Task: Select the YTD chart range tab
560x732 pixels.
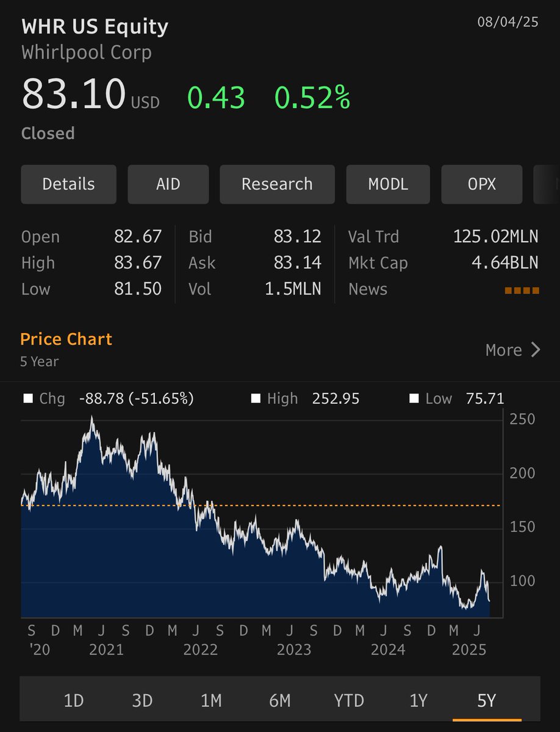Action: pyautogui.click(x=349, y=701)
